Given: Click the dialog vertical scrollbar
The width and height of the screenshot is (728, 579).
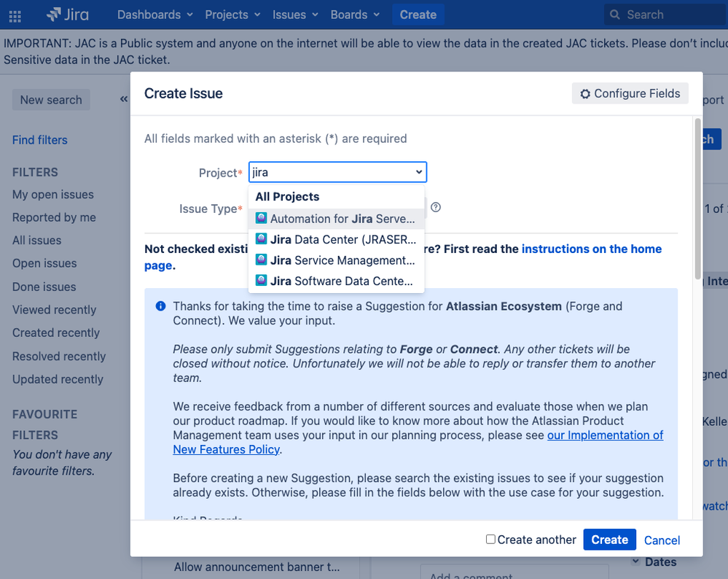Looking at the screenshot, I should [x=697, y=199].
